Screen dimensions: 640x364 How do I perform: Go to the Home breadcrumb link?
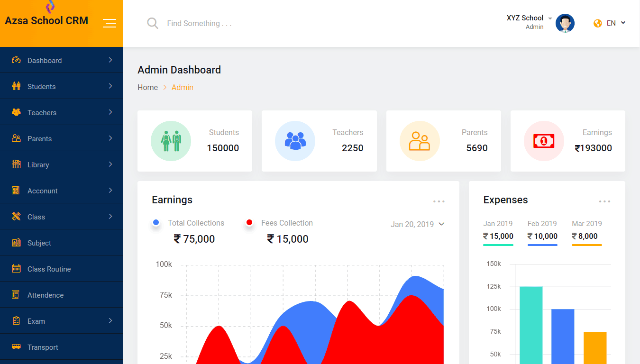pyautogui.click(x=147, y=87)
